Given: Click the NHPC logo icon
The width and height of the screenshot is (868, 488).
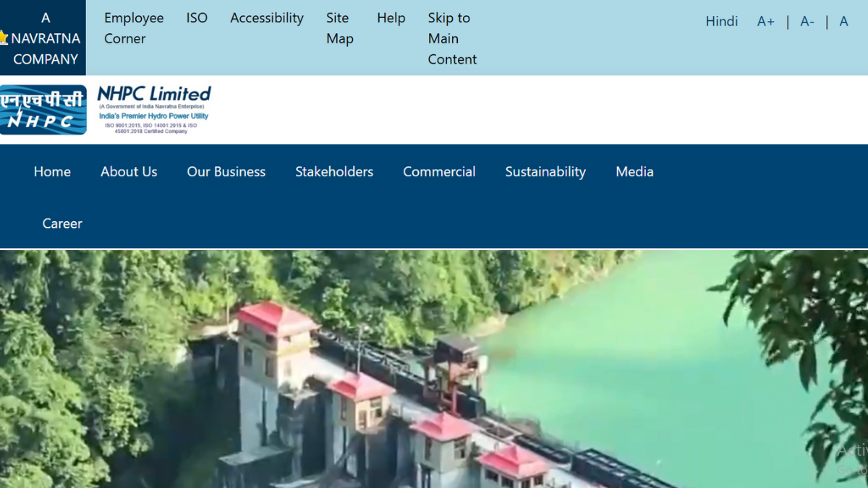Looking at the screenshot, I should tap(43, 110).
